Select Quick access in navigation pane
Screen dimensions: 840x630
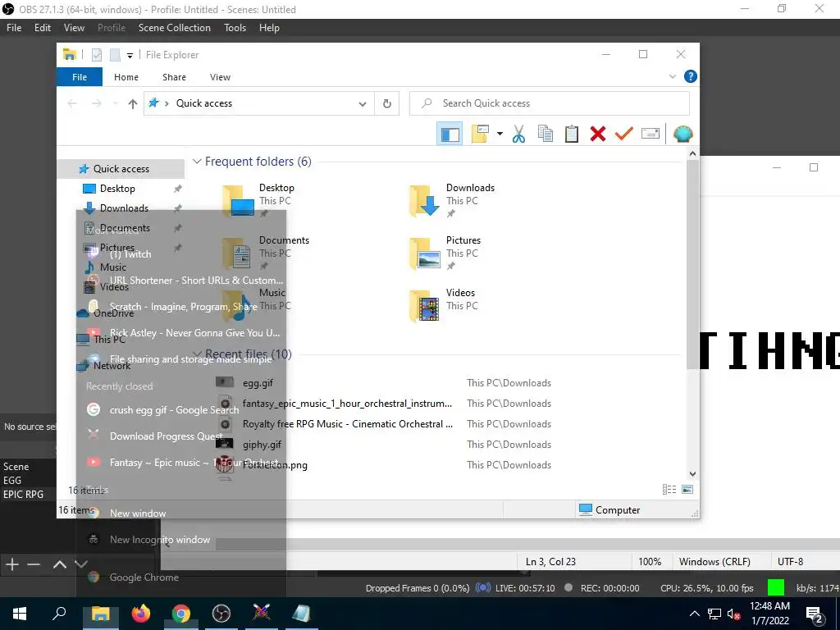(121, 169)
